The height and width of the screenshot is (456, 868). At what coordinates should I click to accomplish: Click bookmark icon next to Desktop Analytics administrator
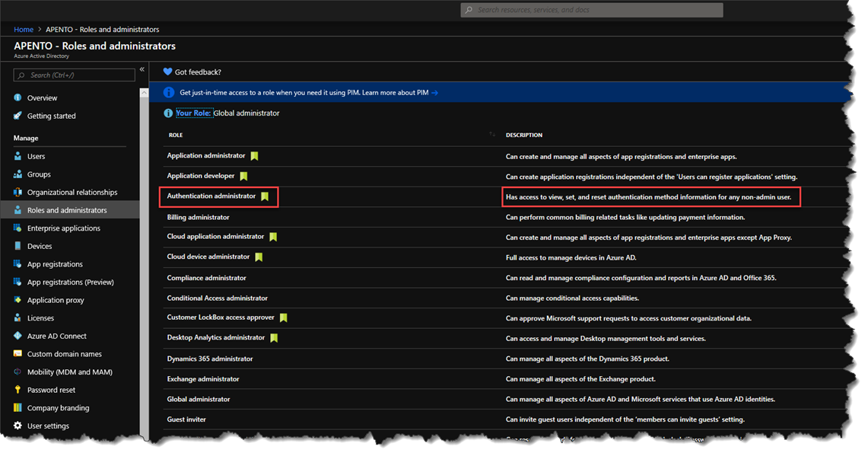click(x=274, y=338)
